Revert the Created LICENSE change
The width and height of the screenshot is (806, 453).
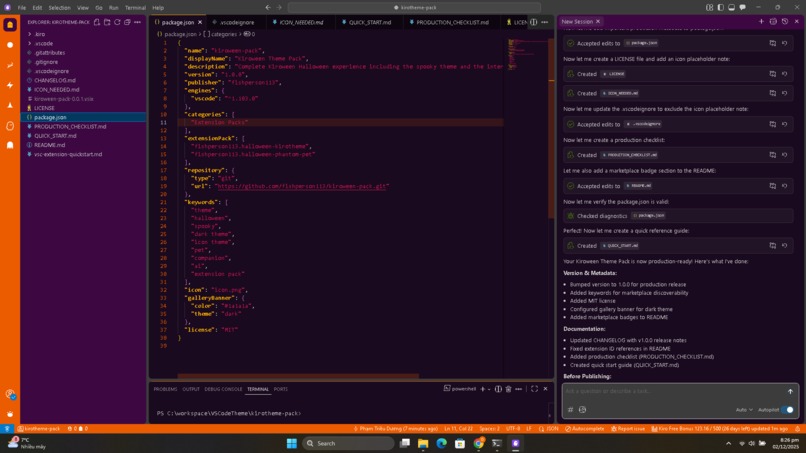pos(785,74)
